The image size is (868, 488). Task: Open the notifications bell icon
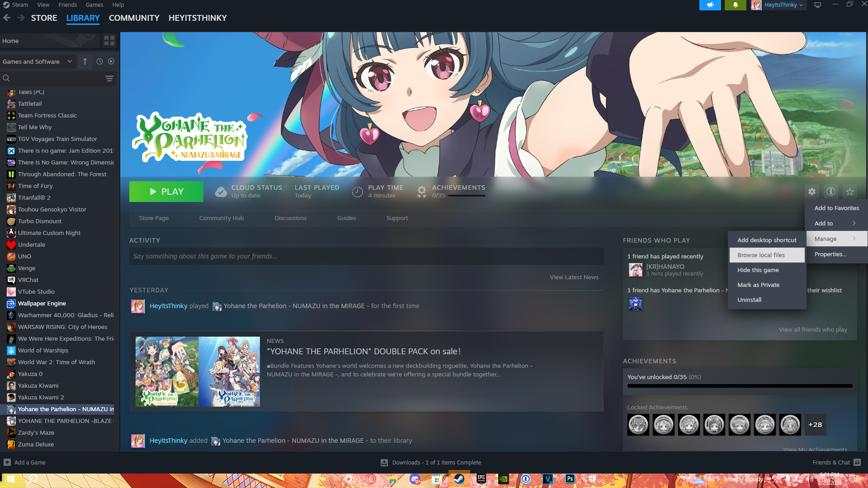[x=736, y=5]
